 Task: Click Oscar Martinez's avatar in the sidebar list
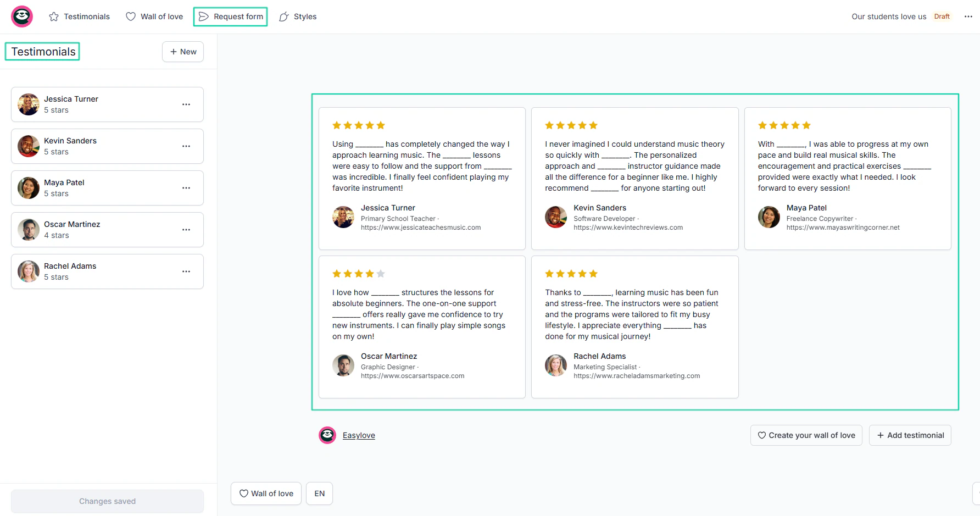(x=29, y=230)
